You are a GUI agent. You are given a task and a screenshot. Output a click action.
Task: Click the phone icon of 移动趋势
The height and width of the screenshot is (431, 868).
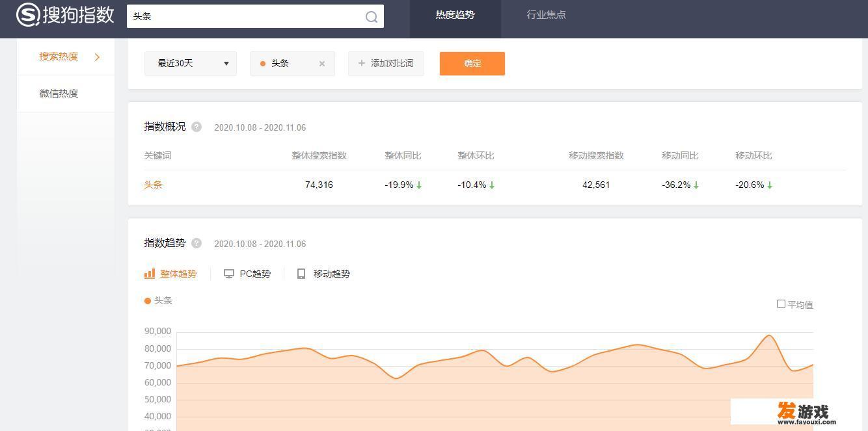point(301,274)
